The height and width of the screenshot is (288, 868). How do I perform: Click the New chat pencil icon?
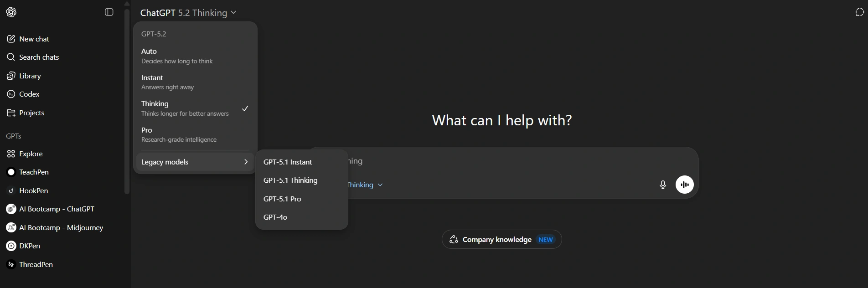11,39
